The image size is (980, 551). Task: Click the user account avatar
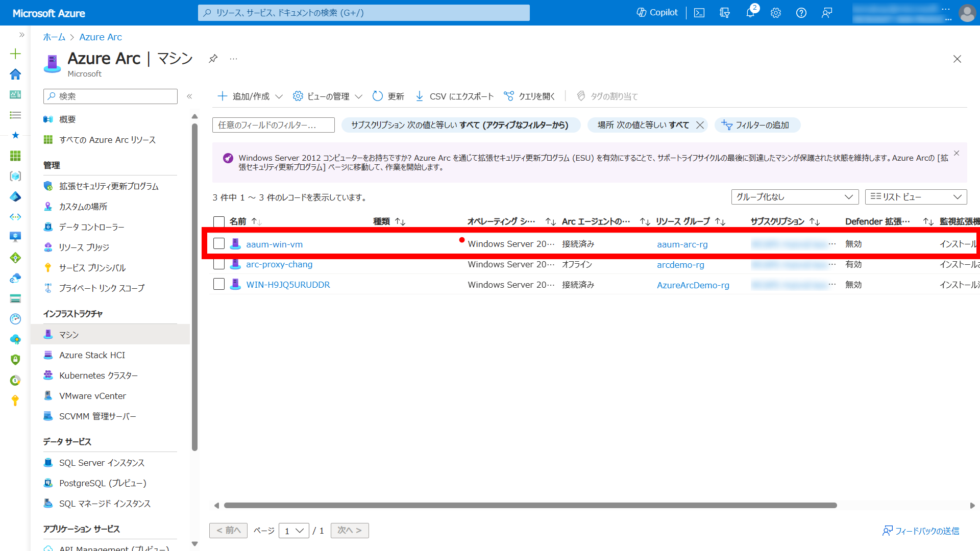pyautogui.click(x=967, y=13)
